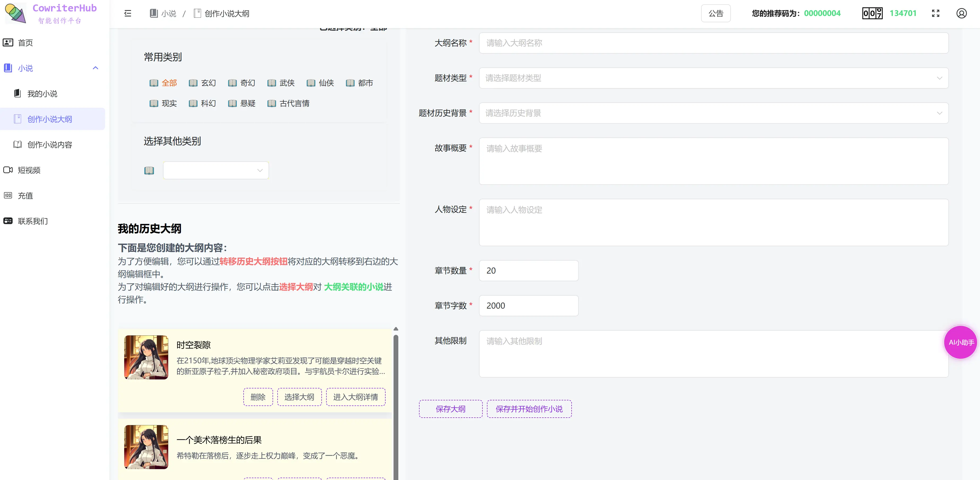
Task: Click the 联系我们 contact icon in sidebar
Action: tap(8, 221)
